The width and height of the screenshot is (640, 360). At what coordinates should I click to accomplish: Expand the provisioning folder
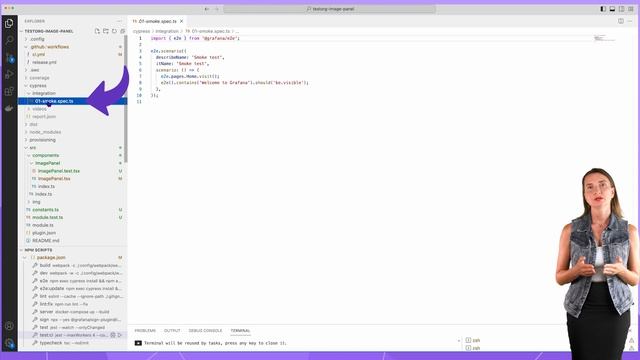(26, 140)
